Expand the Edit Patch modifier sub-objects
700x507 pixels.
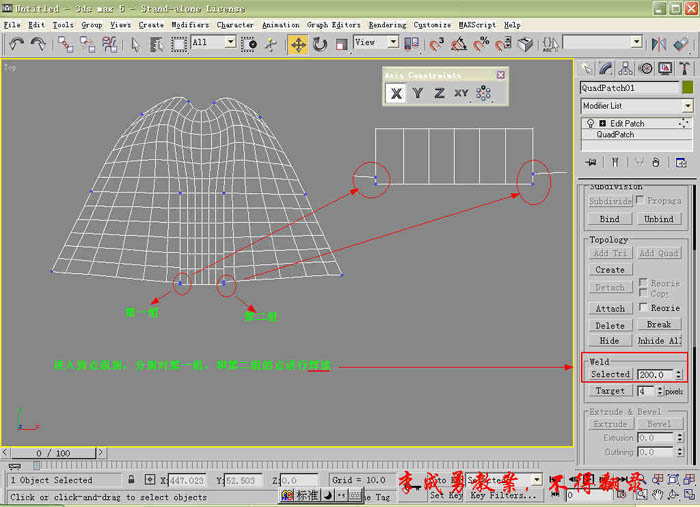coord(602,123)
